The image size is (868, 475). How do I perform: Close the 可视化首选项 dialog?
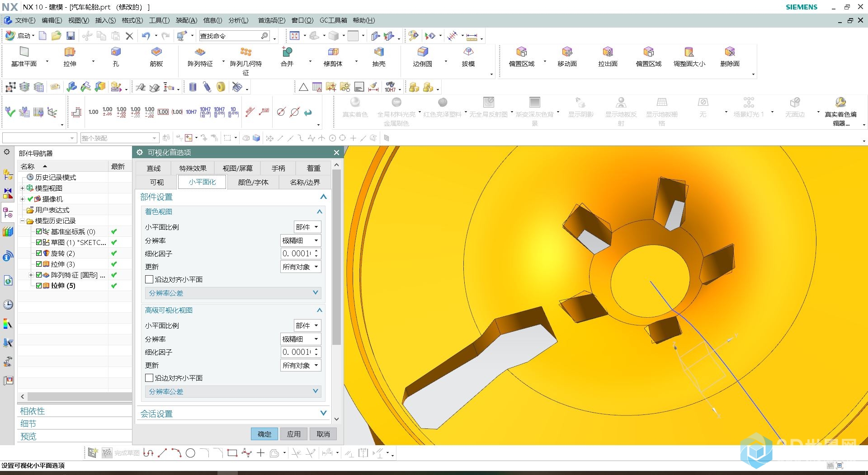click(336, 152)
